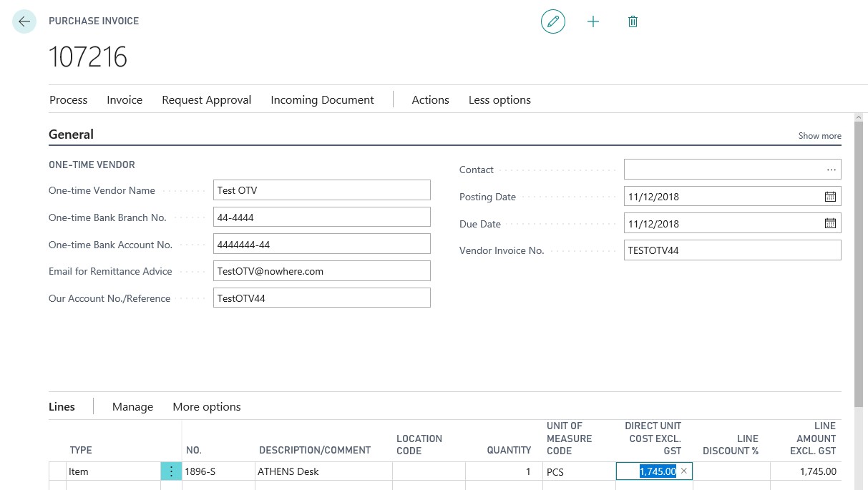Click the vertical scrollbar on the right edge
This screenshot has width=868, height=490.
click(x=858, y=215)
